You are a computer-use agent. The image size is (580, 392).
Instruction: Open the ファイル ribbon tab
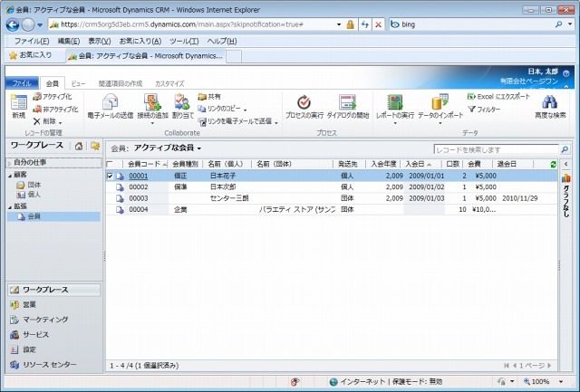(x=22, y=83)
